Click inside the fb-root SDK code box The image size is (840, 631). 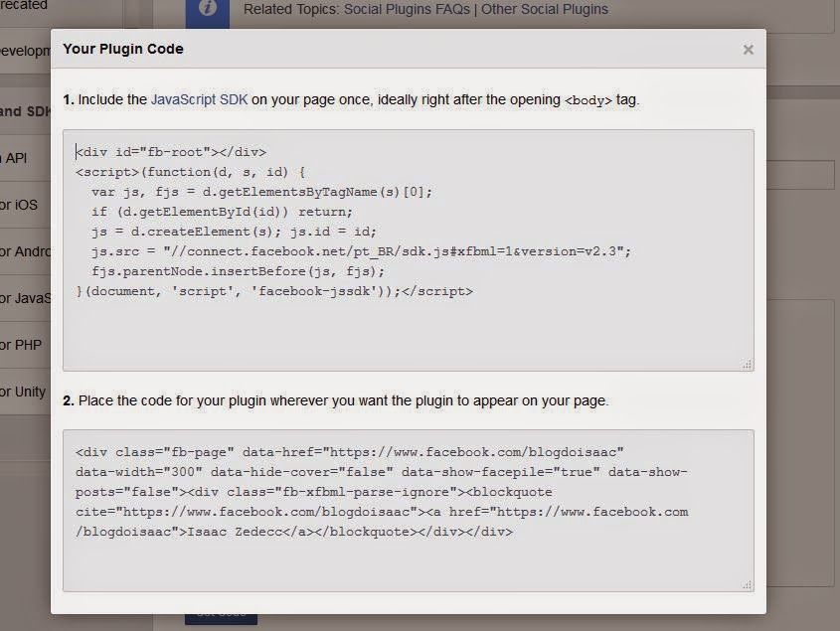point(409,250)
